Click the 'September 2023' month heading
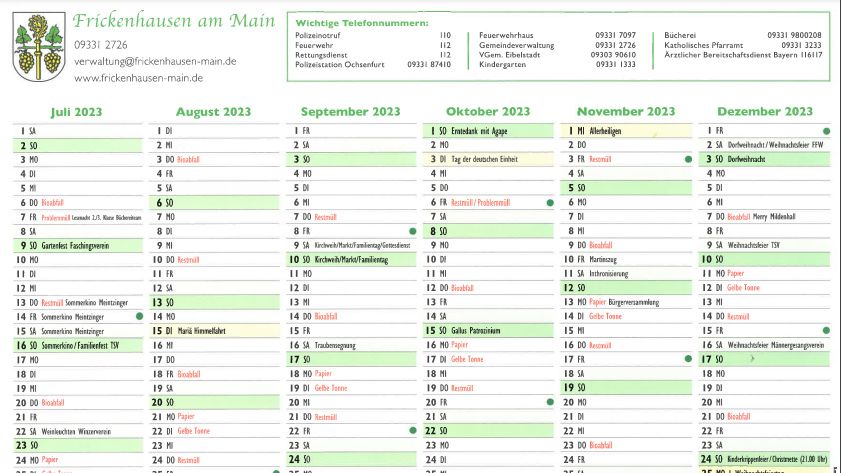The width and height of the screenshot is (841, 473). (x=350, y=112)
